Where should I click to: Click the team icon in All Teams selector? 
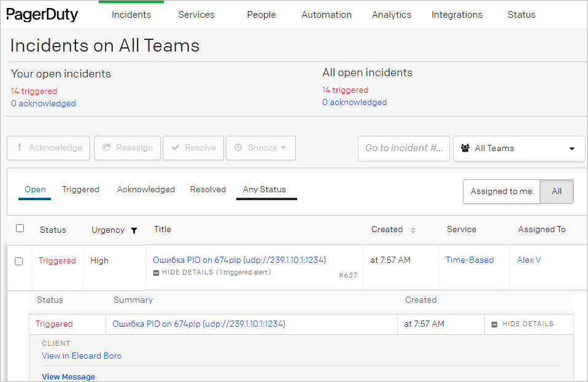pos(465,148)
